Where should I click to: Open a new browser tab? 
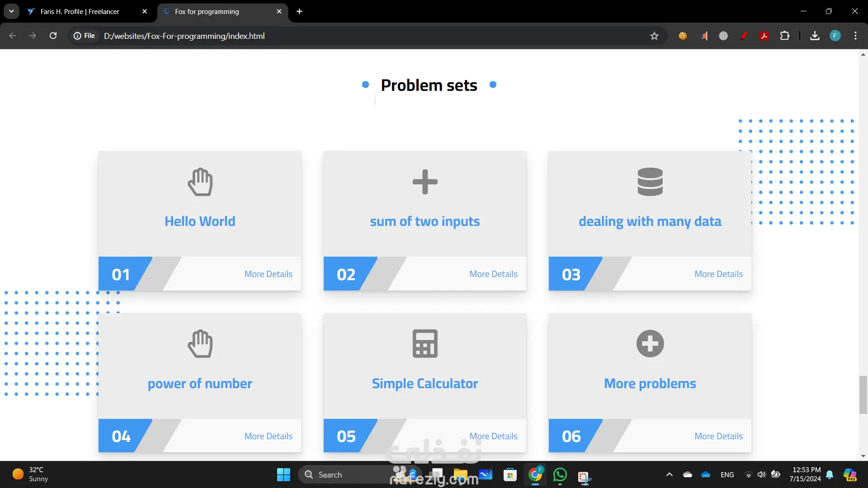point(299,12)
